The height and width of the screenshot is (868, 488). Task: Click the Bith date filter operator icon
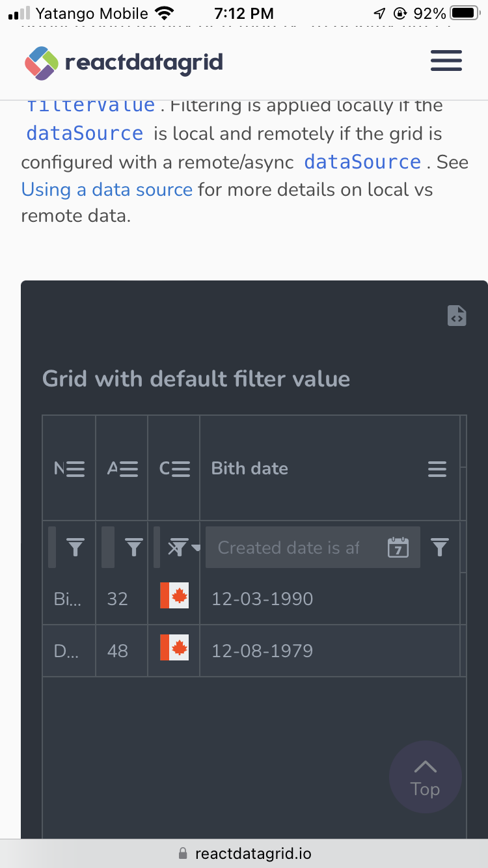point(441,548)
